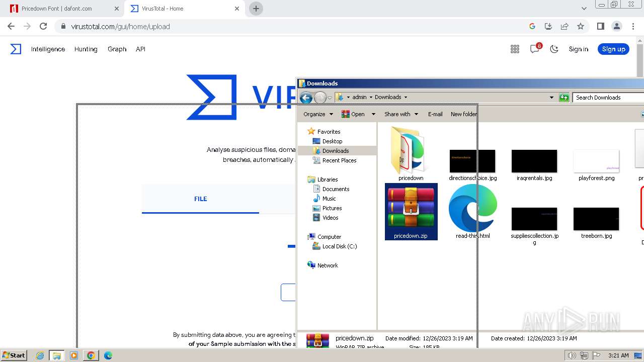Screen dimensions: 644x362
Task: Go back in Chrome
Action: [11, 26]
